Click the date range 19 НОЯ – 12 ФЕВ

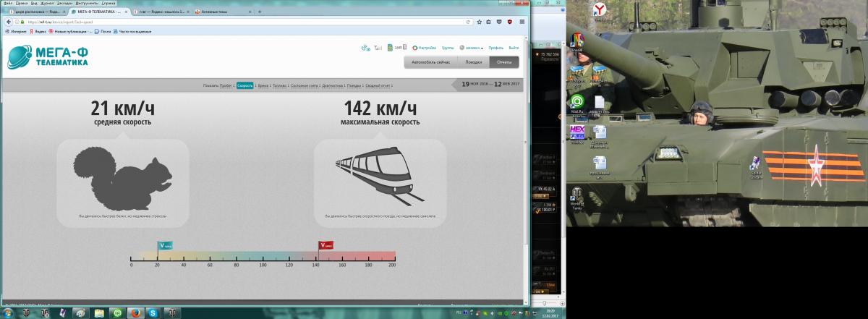coord(490,84)
